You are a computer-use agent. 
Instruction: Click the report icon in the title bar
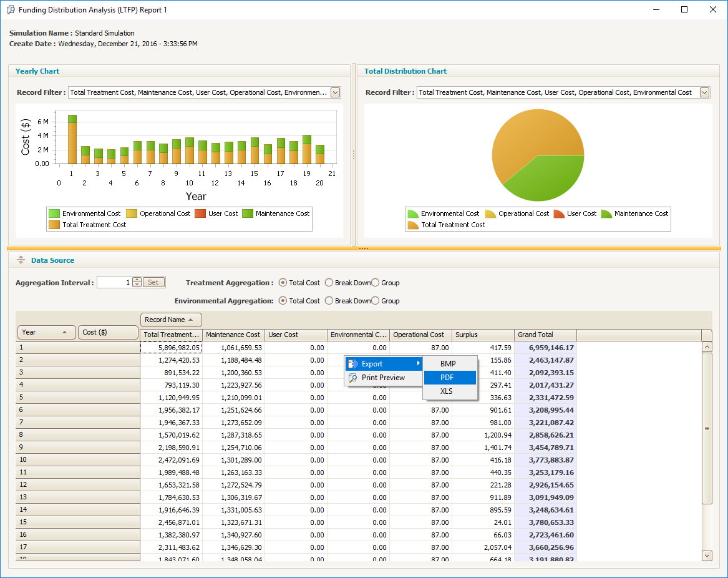10,10
